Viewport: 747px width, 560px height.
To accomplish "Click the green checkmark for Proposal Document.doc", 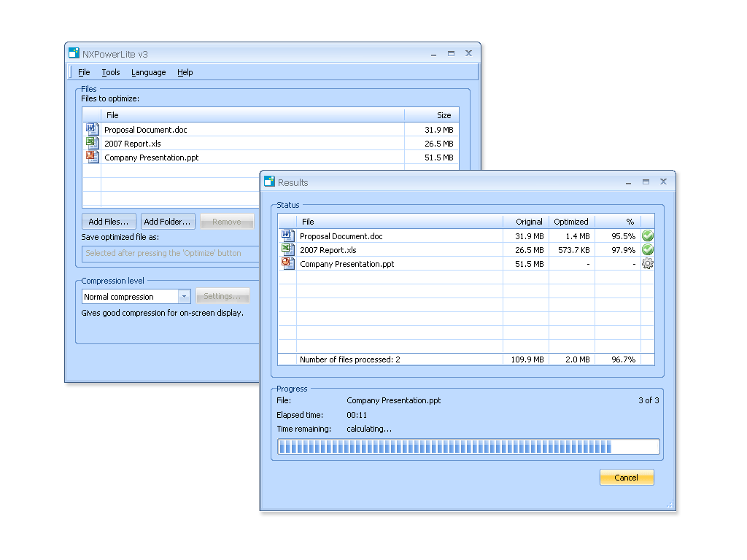I will (x=648, y=236).
